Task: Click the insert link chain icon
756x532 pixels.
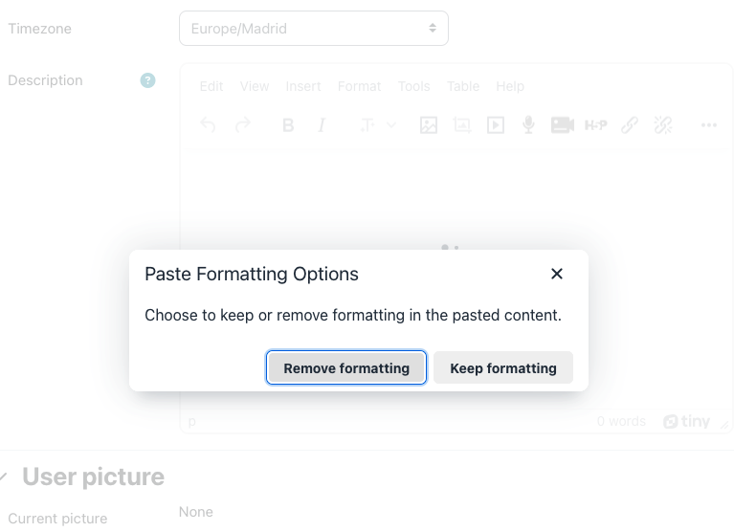Action: point(630,125)
